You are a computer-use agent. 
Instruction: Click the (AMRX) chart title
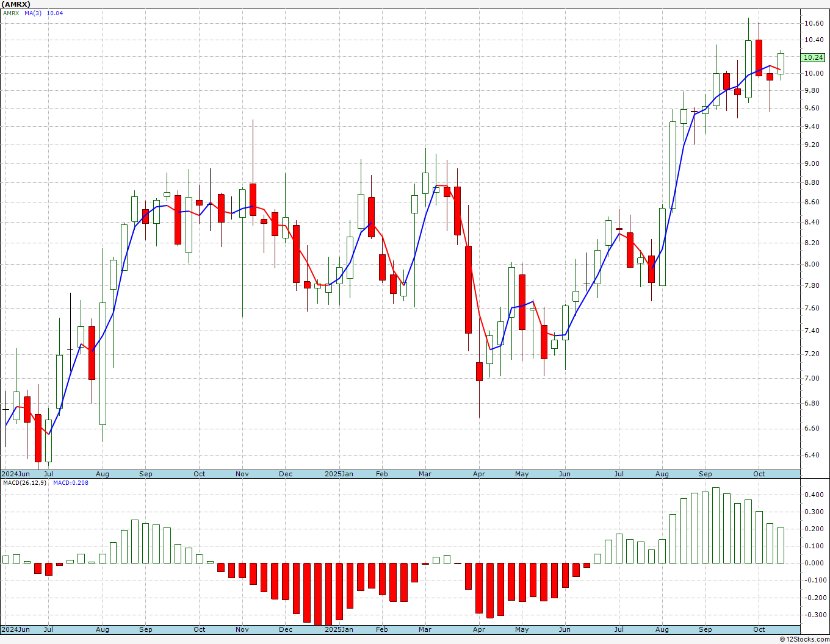[x=16, y=4]
